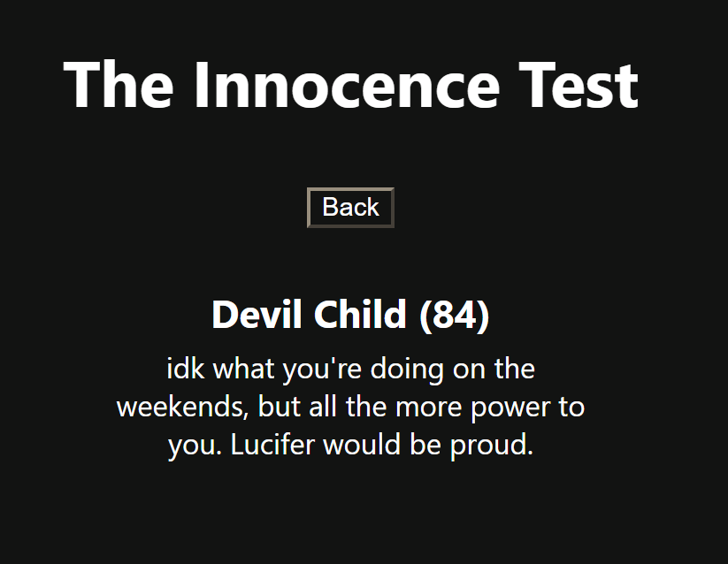Click the word "Lucifer" in the description
728x564 pixels.
click(x=272, y=445)
